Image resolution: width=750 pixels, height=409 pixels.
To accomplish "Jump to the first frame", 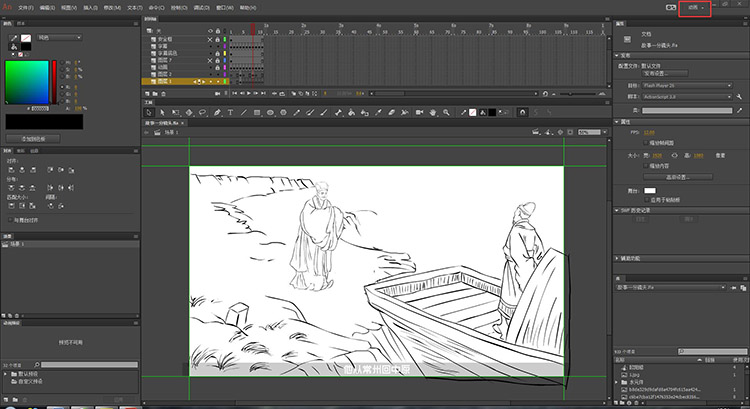I will point(235,94).
